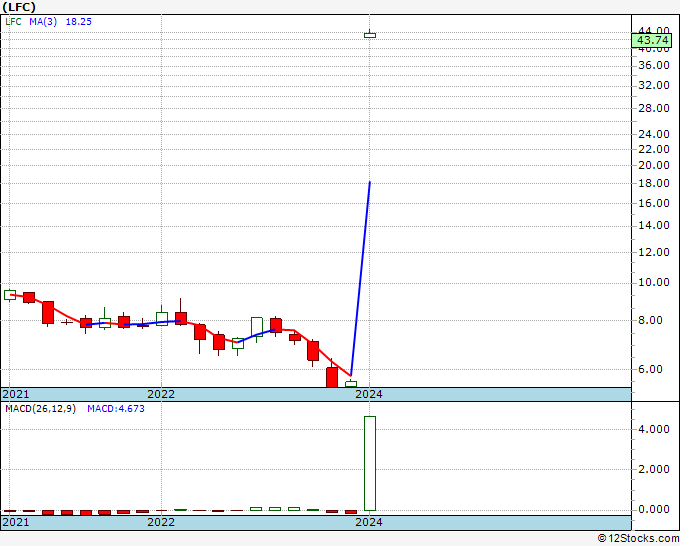
Task: Click the MACD:4.673 value label
Action: [116, 409]
